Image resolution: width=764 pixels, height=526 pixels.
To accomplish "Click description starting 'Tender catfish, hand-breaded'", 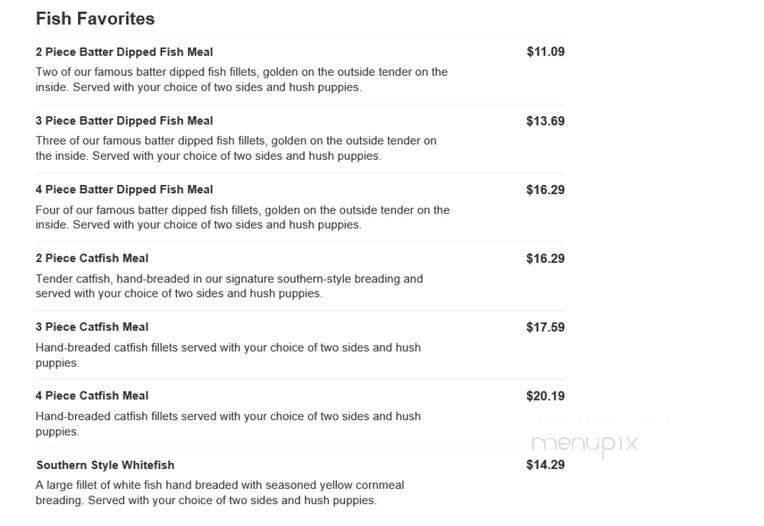I will pos(229,286).
